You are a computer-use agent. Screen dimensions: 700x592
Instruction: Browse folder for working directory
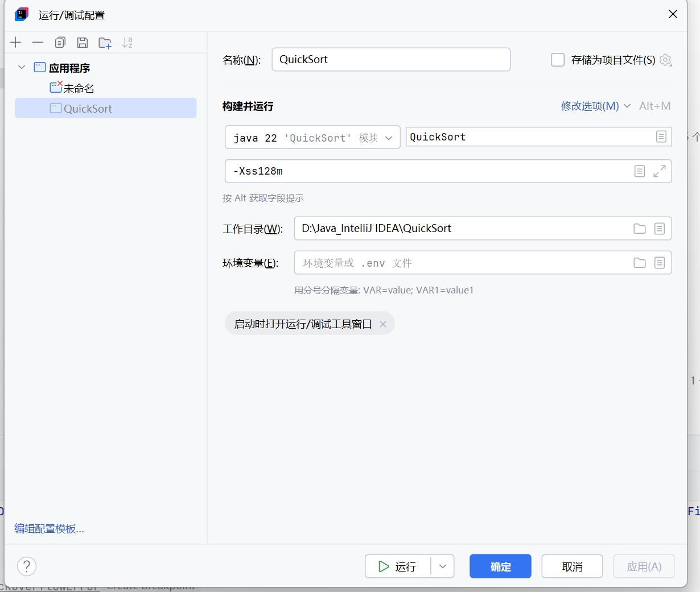point(640,229)
